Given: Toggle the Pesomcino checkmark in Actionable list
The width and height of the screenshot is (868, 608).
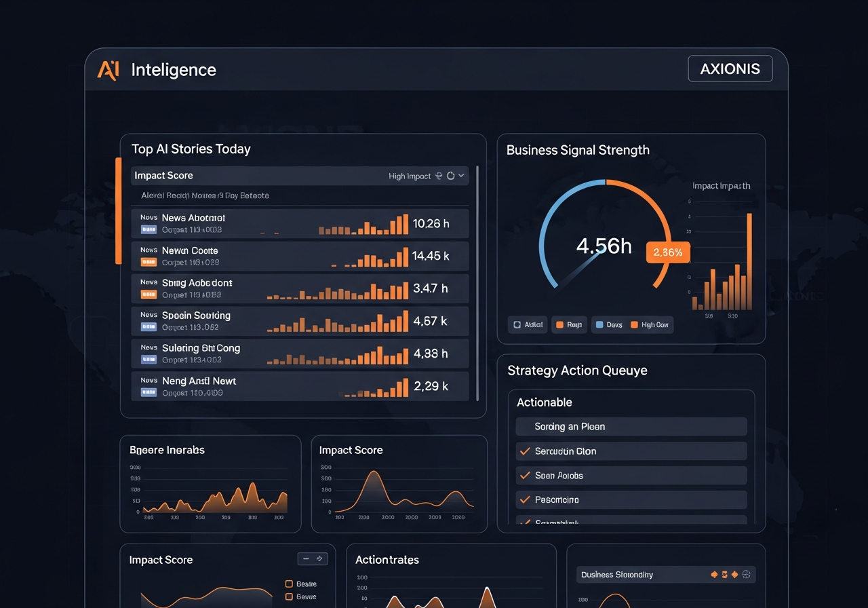Looking at the screenshot, I should [x=524, y=499].
